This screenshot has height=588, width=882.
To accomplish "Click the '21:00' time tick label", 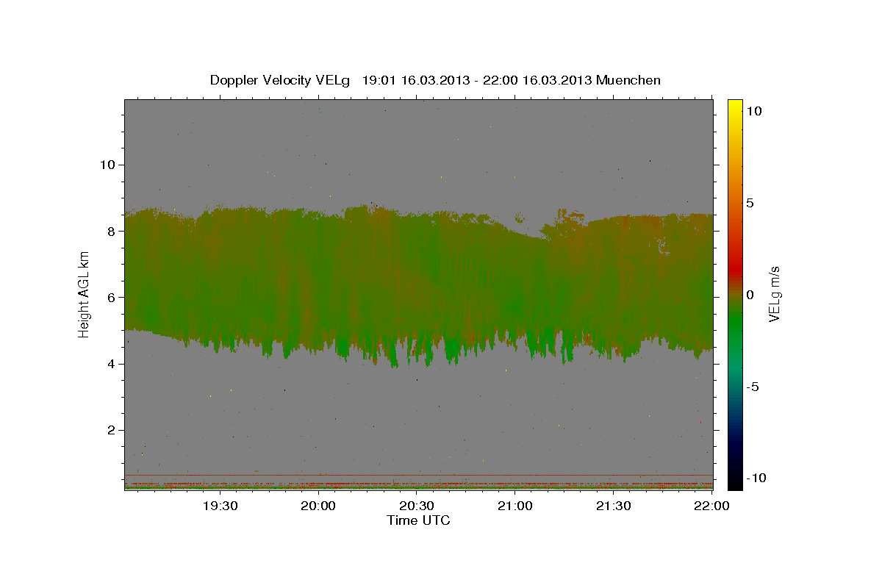I will pyautogui.click(x=515, y=506).
